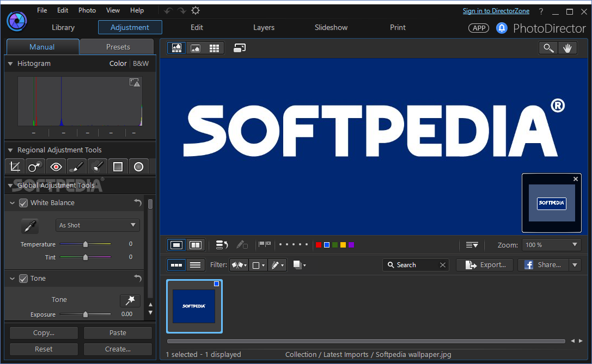
Task: Open the As Shot white balance dropdown
Action: click(x=97, y=225)
